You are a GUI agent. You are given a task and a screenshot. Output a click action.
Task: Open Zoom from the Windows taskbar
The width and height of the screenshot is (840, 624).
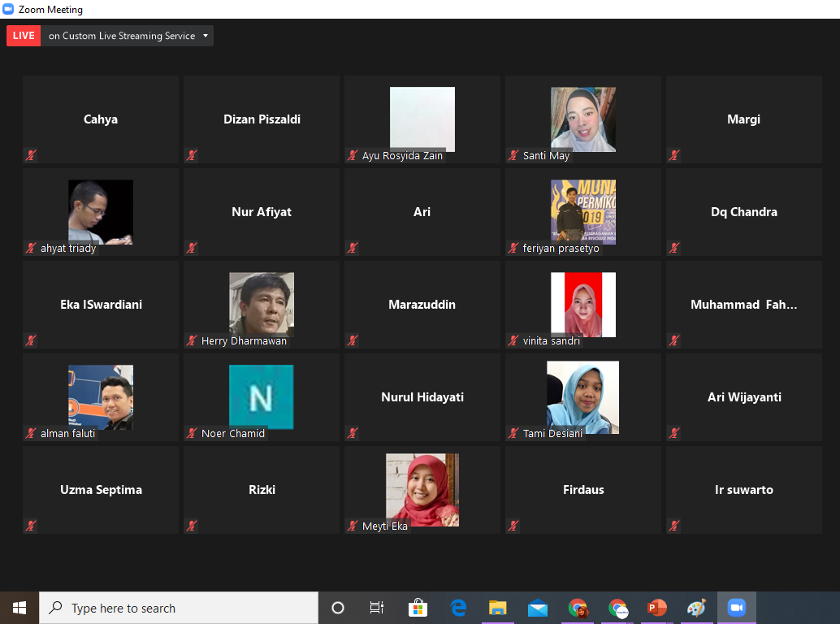pos(737,608)
